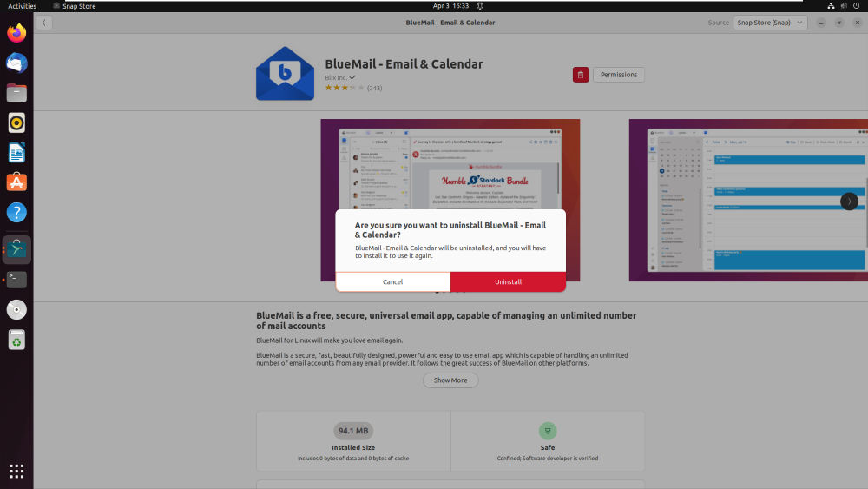Open Ubuntu Software from the dock
This screenshot has width=868, height=489.
[x=16, y=182]
